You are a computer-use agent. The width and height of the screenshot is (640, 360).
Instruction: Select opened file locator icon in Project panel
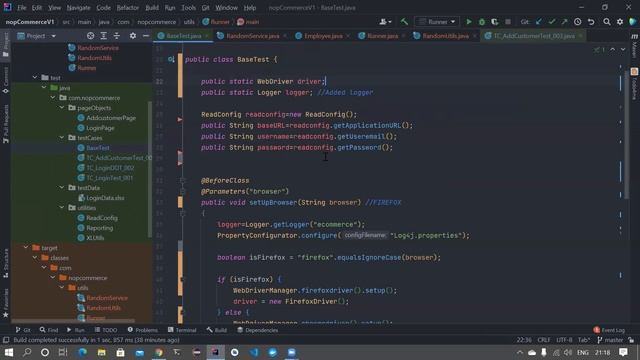91,36
